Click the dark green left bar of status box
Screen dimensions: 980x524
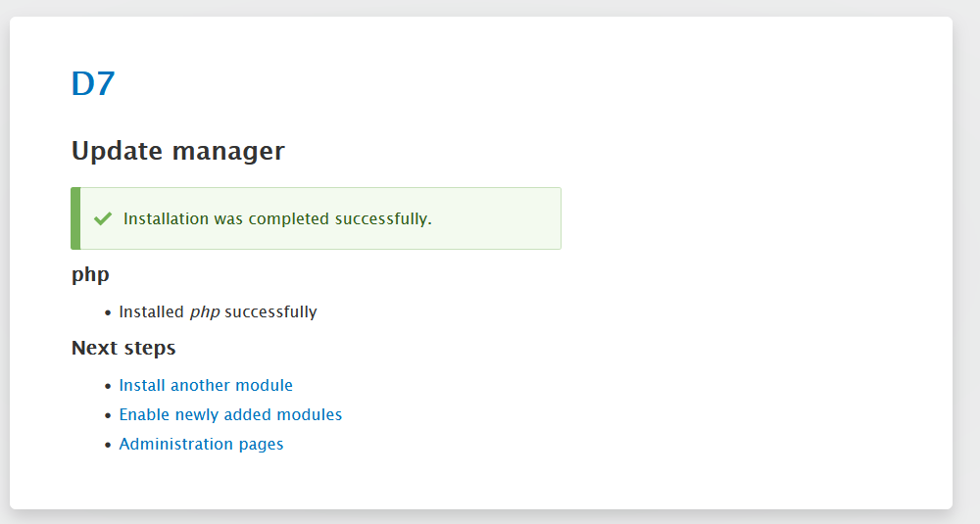coord(75,218)
